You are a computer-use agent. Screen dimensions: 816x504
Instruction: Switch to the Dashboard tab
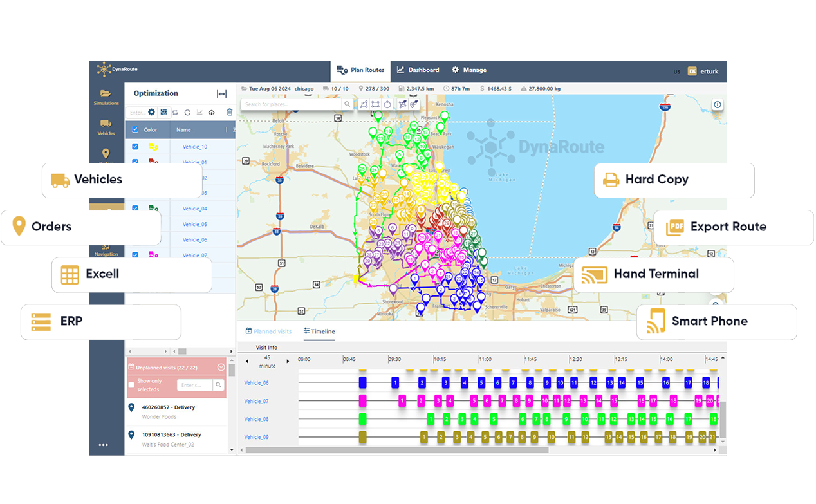[418, 70]
